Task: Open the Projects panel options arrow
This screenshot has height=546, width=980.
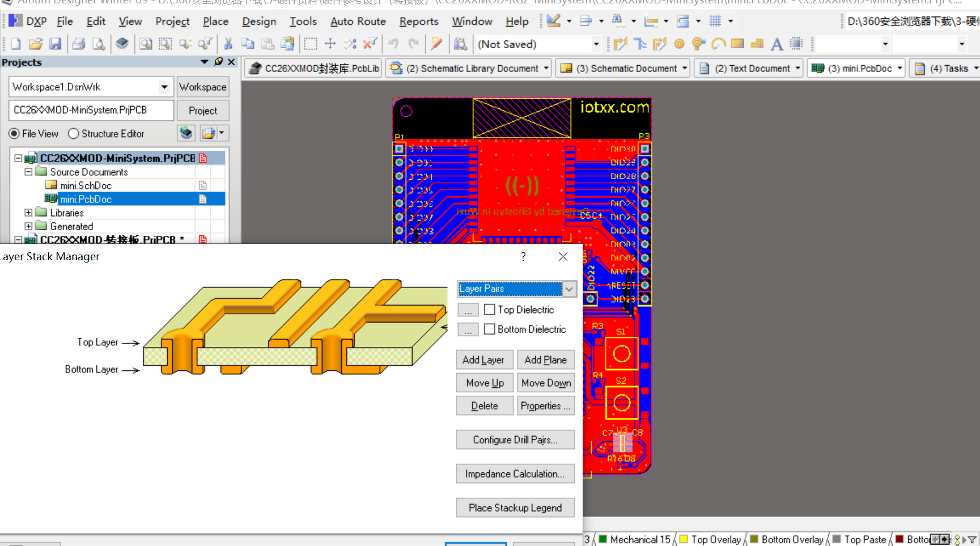Action: click(x=204, y=62)
